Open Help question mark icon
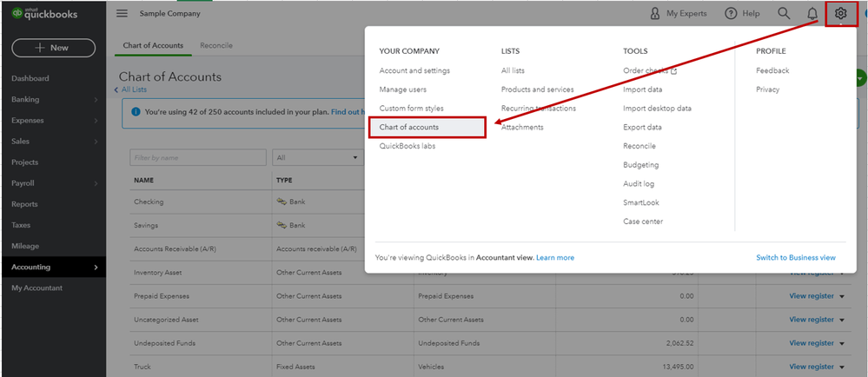The height and width of the screenshot is (377, 868). pyautogui.click(x=732, y=13)
